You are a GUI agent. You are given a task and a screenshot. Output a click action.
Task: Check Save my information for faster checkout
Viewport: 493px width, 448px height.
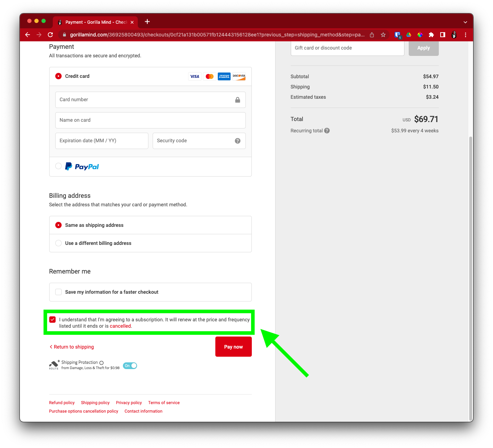[59, 292]
